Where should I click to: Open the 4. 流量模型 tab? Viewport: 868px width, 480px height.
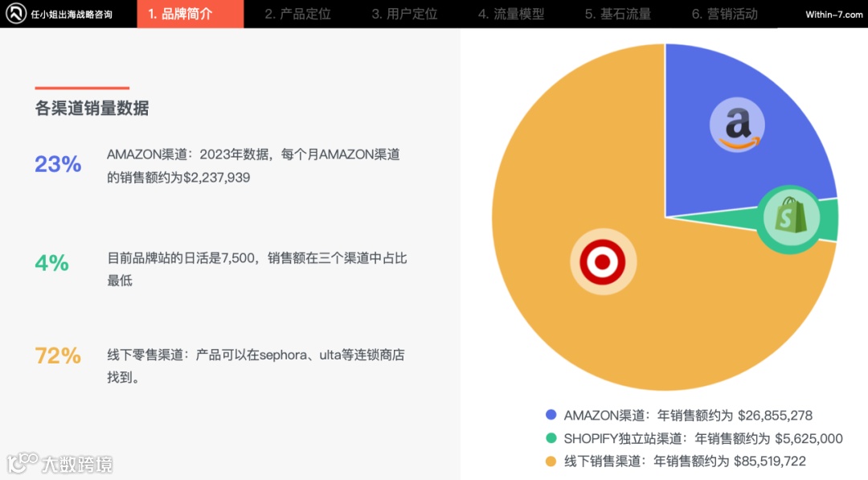(x=510, y=14)
